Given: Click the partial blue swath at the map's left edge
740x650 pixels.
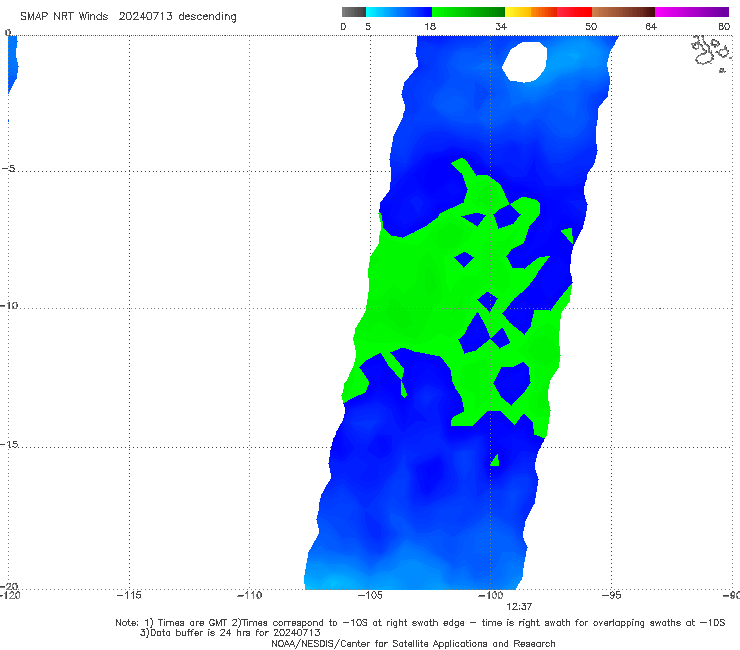Looking at the screenshot, I should pyautogui.click(x=12, y=64).
